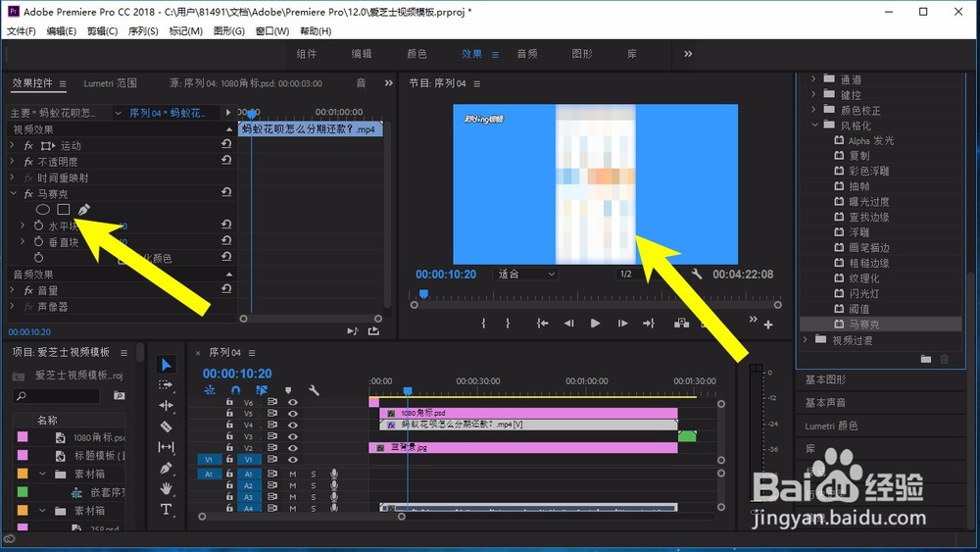Open the zoom level 适合 dropdown
Viewport: 980px width, 552px height.
click(525, 274)
